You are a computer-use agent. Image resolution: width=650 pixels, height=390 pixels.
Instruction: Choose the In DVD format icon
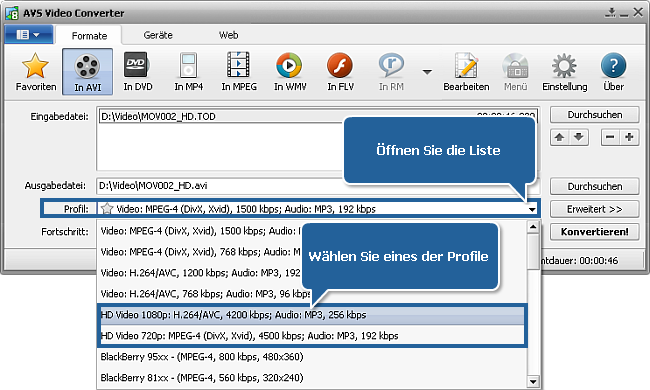(138, 71)
